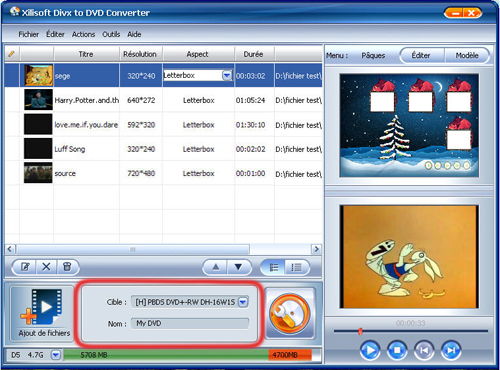This screenshot has height=370, width=500.
Task: Select the source video thumbnail
Action: pyautogui.click(x=38, y=173)
